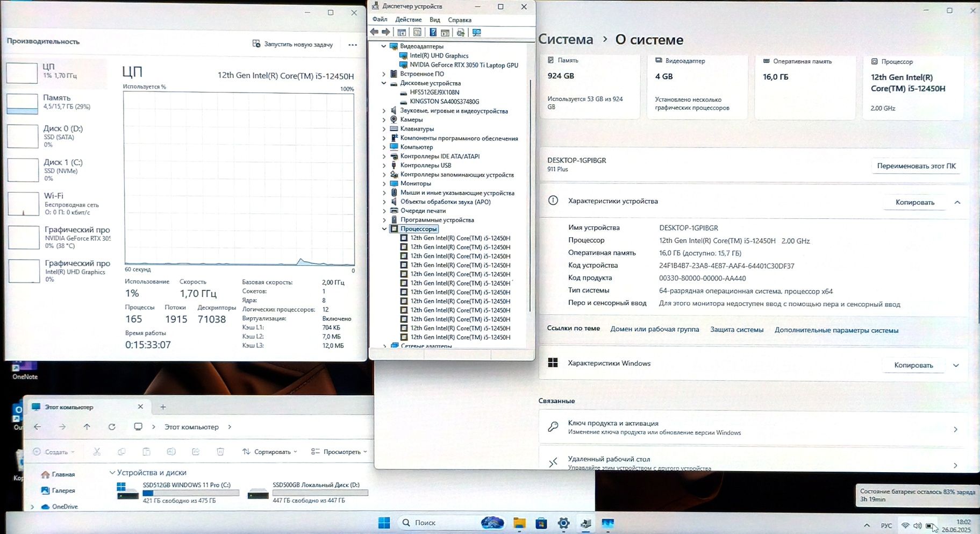
Task: Select the KINGSTON SA400S37480G disk
Action: click(x=444, y=101)
